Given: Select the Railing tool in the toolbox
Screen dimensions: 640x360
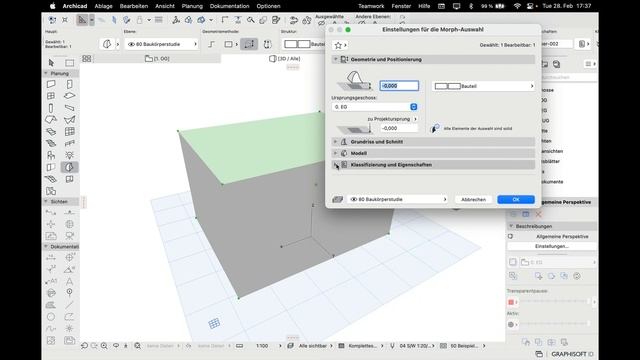Looking at the screenshot, I should tap(69, 143).
